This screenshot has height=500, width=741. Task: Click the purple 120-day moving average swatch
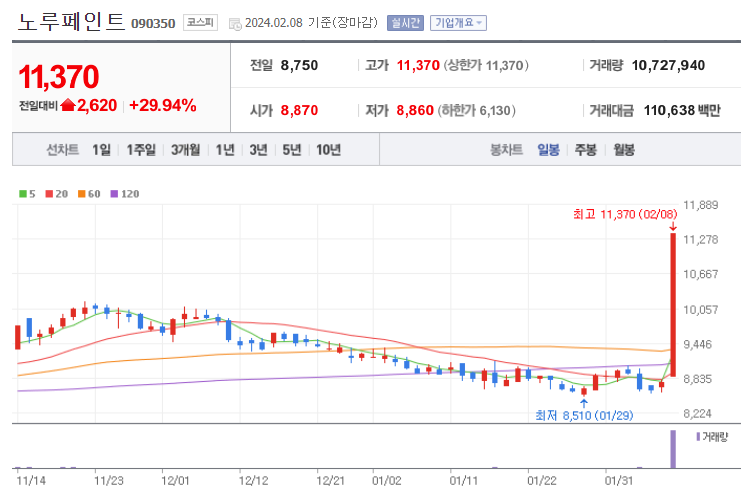tap(114, 194)
